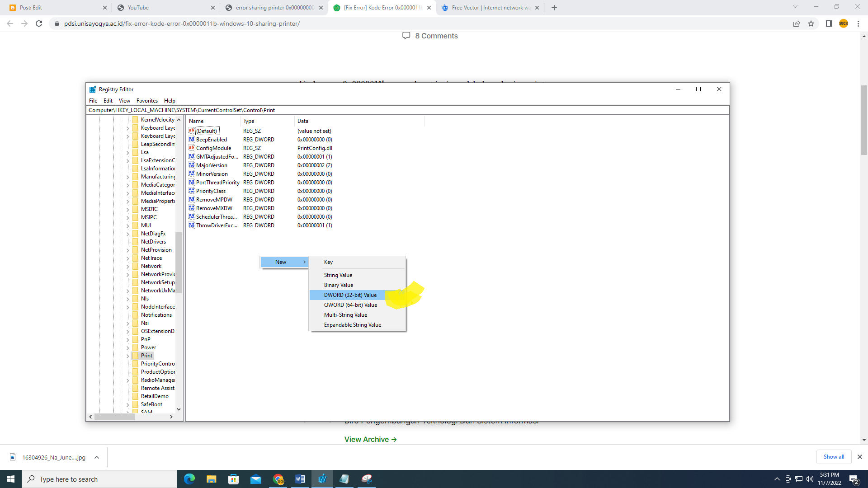Image resolution: width=868 pixels, height=488 pixels.
Task: Open the Favorites menu in Registry Editor
Action: 147,101
